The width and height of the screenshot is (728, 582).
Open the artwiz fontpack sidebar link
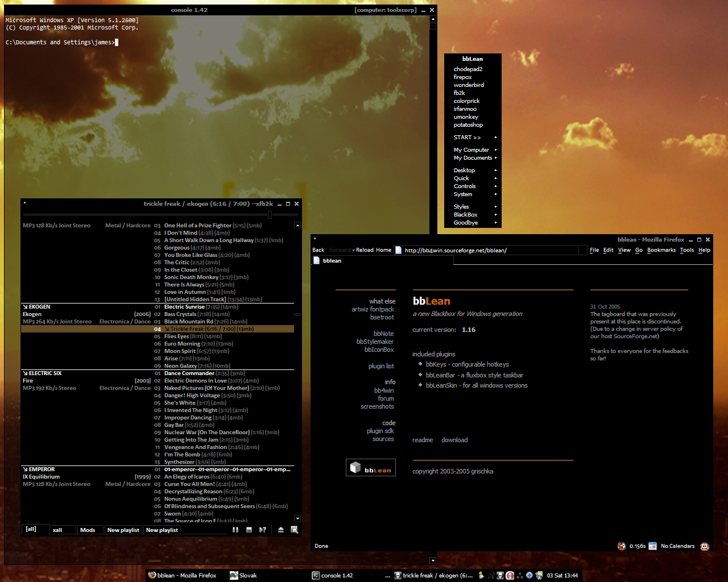click(x=373, y=309)
